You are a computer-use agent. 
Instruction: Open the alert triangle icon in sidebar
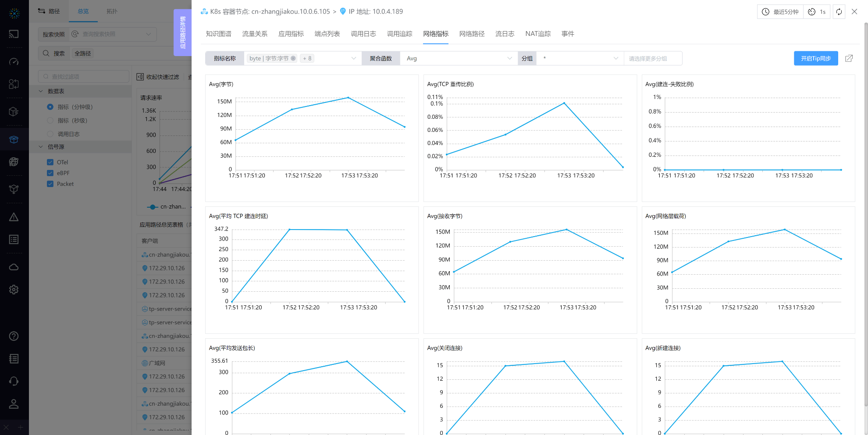[14, 217]
